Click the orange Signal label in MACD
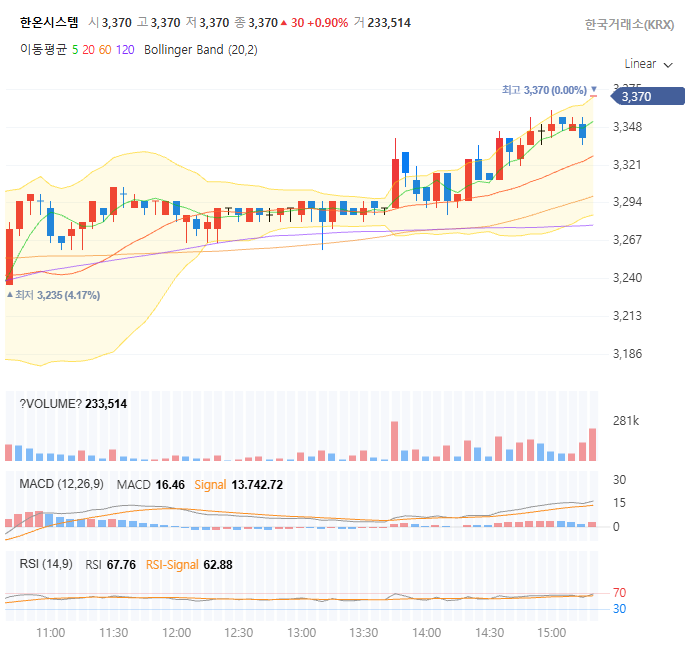The width and height of the screenshot is (693, 656). (x=210, y=484)
